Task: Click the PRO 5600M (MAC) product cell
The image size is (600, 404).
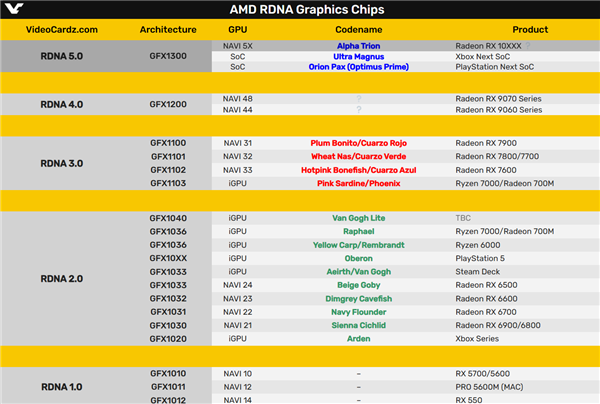Action: [x=498, y=386]
